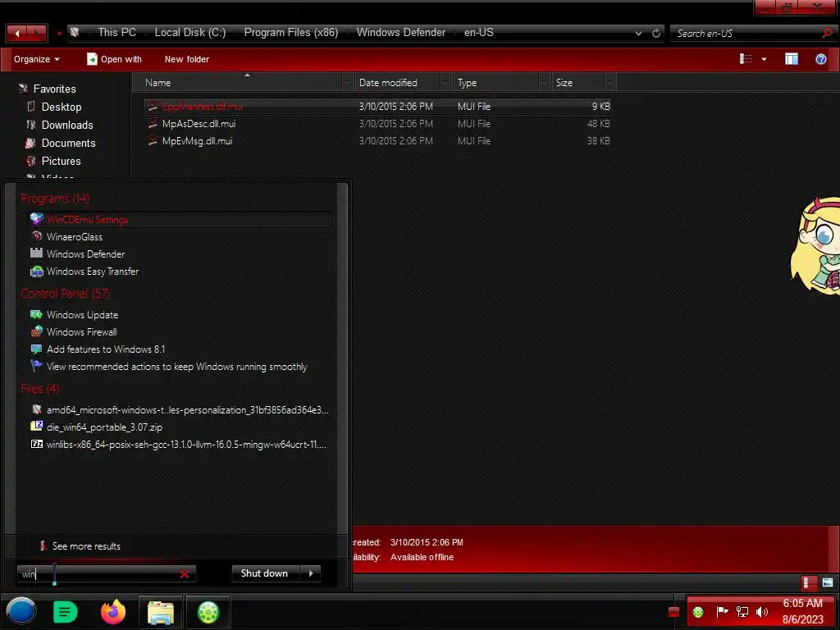Open the Control Panel (57) results group
Screen dimensions: 840x630
(66, 294)
